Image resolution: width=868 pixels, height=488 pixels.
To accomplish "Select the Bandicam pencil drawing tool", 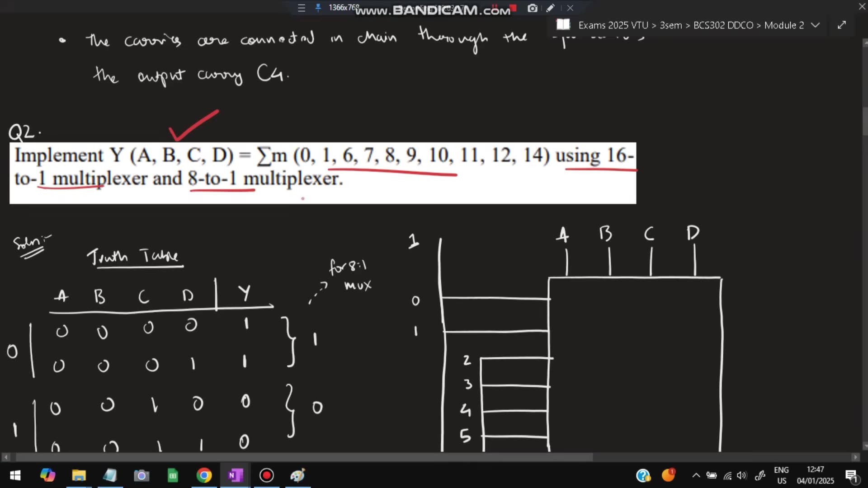I will pyautogui.click(x=550, y=8).
